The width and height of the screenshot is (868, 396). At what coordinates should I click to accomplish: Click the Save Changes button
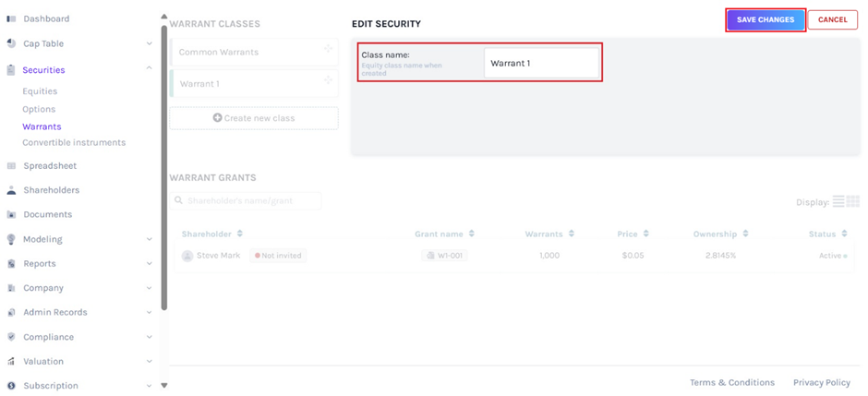pyautogui.click(x=766, y=19)
